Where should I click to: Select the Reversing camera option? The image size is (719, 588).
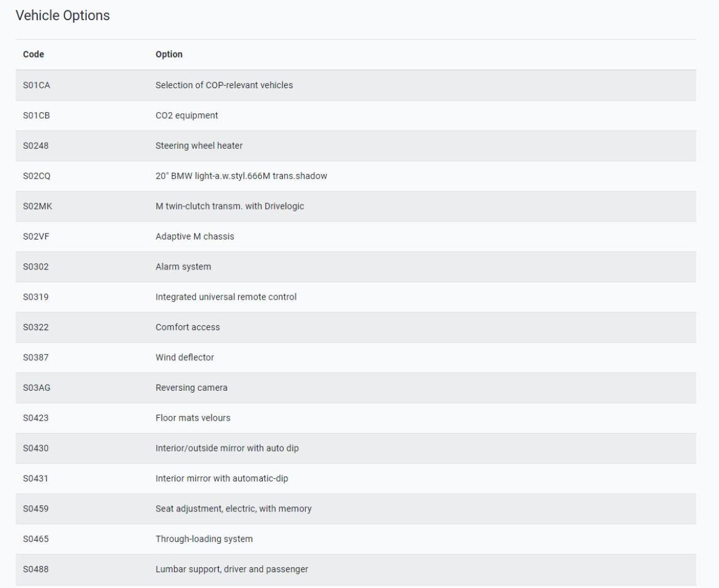tap(191, 388)
